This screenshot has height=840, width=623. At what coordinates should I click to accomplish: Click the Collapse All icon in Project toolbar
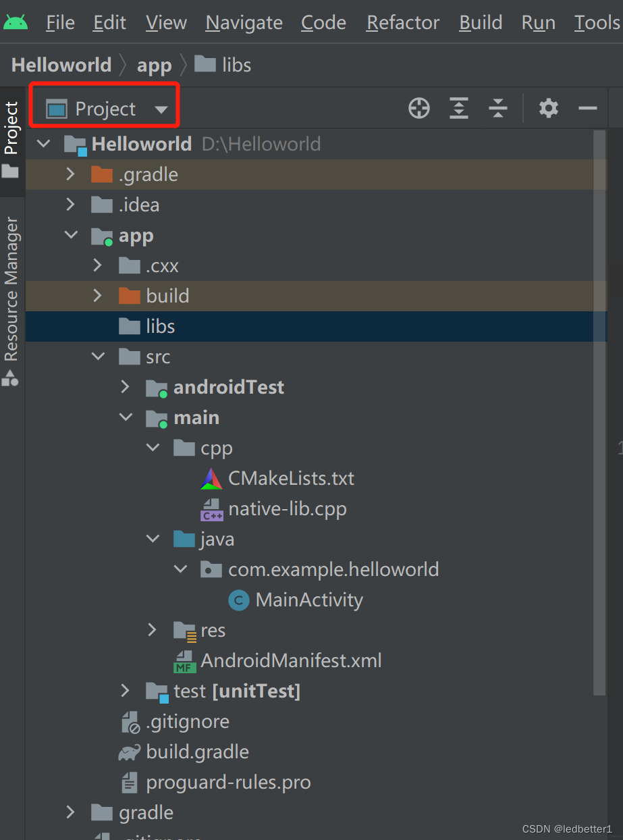(x=497, y=108)
